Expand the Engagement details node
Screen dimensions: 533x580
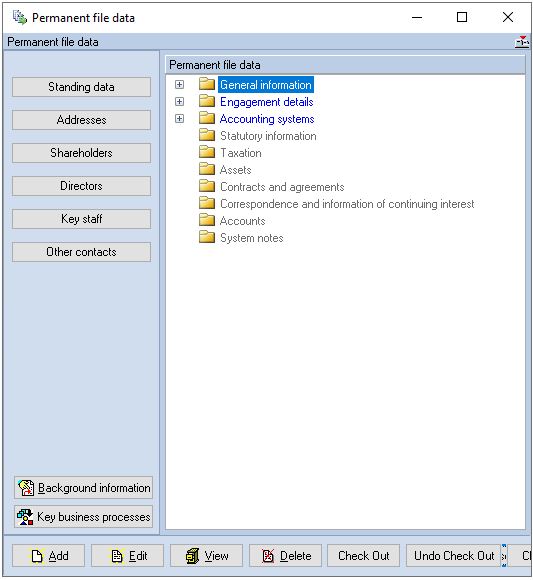[179, 101]
